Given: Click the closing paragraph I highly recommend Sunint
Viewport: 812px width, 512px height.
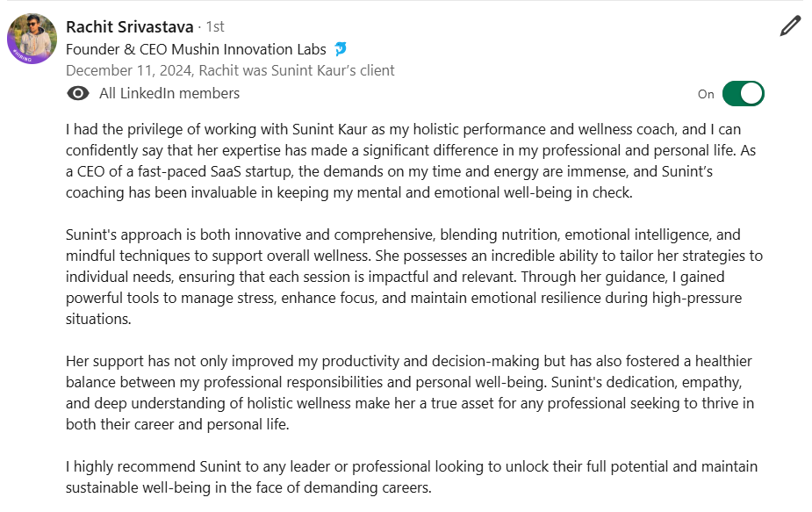Looking at the screenshot, I should tap(412, 477).
